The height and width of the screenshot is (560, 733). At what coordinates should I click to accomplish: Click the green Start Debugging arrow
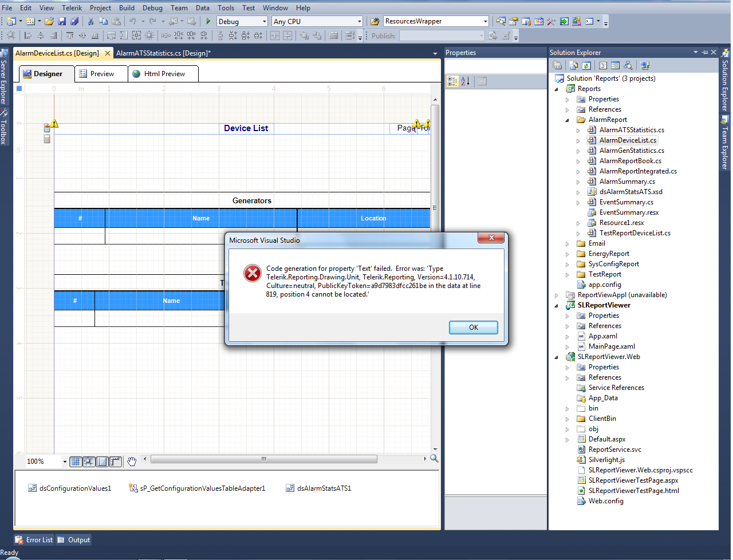(x=208, y=21)
